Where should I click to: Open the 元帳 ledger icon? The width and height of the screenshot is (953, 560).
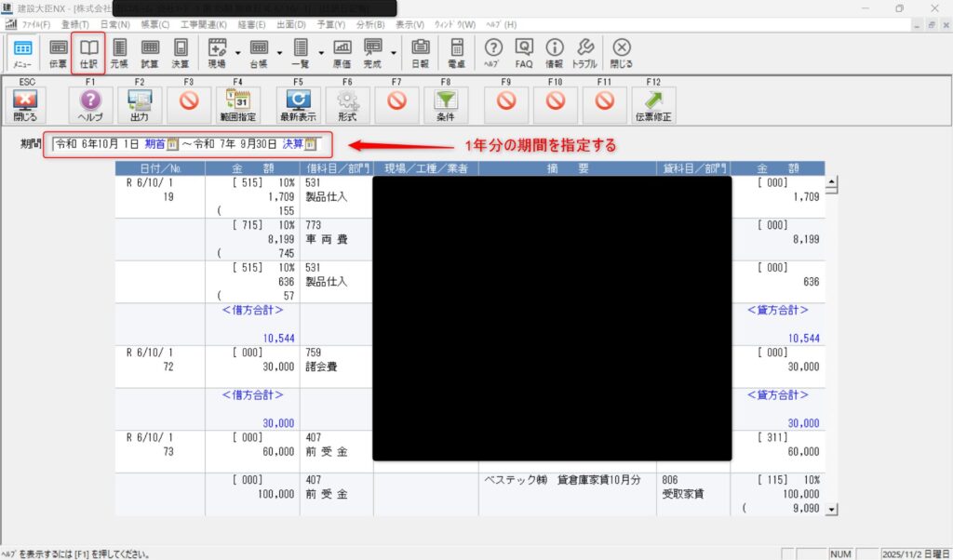coord(118,52)
